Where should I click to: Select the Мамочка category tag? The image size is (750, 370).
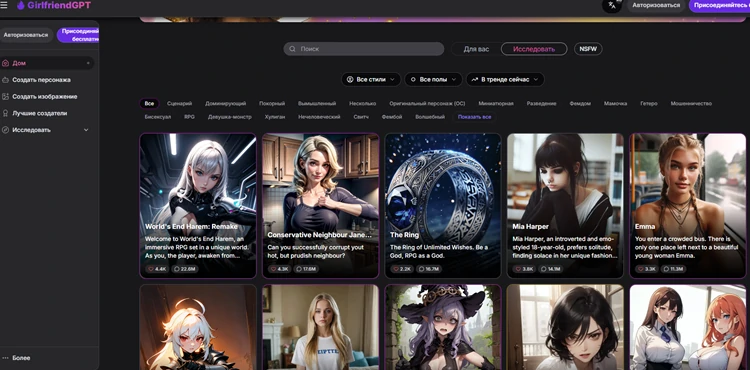615,103
